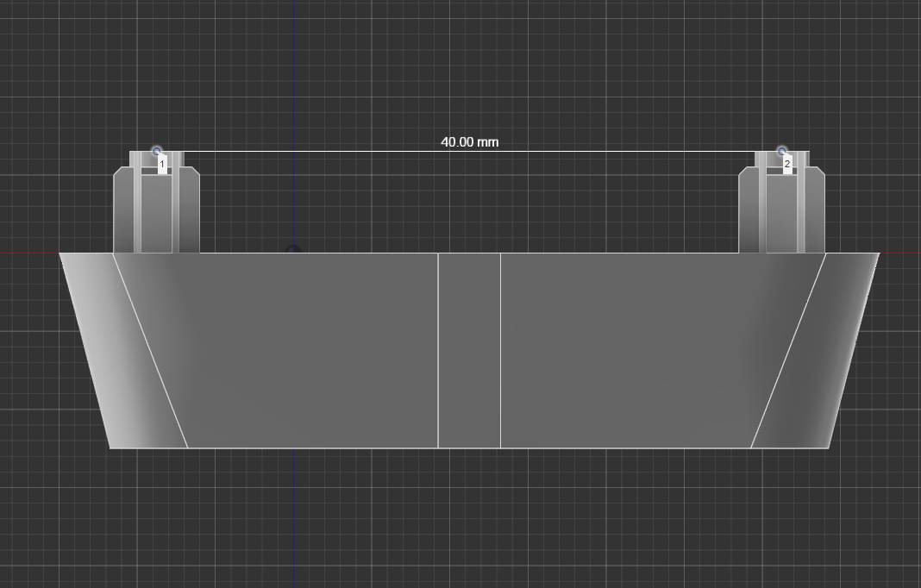The image size is (921, 588).
Task: Click the origin point marker on model
Action: (293, 250)
